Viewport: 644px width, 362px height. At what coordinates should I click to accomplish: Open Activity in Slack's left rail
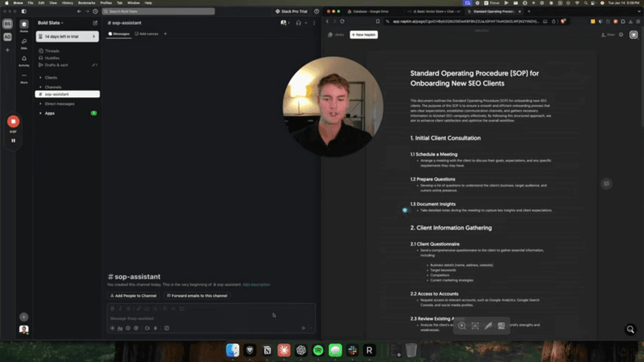click(24, 60)
